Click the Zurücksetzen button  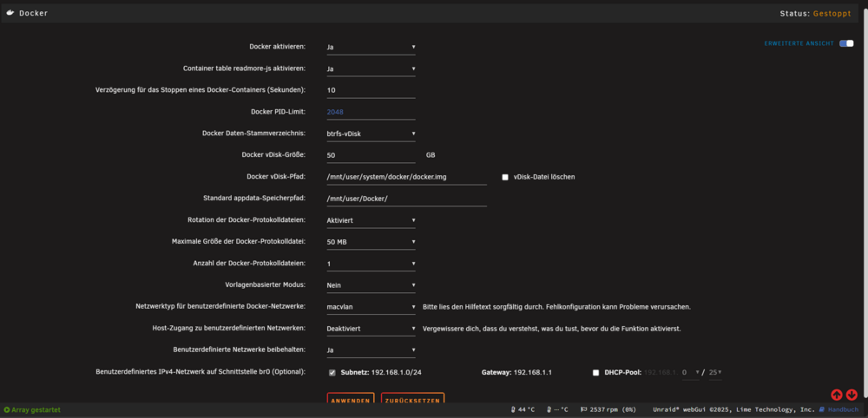[x=412, y=400]
